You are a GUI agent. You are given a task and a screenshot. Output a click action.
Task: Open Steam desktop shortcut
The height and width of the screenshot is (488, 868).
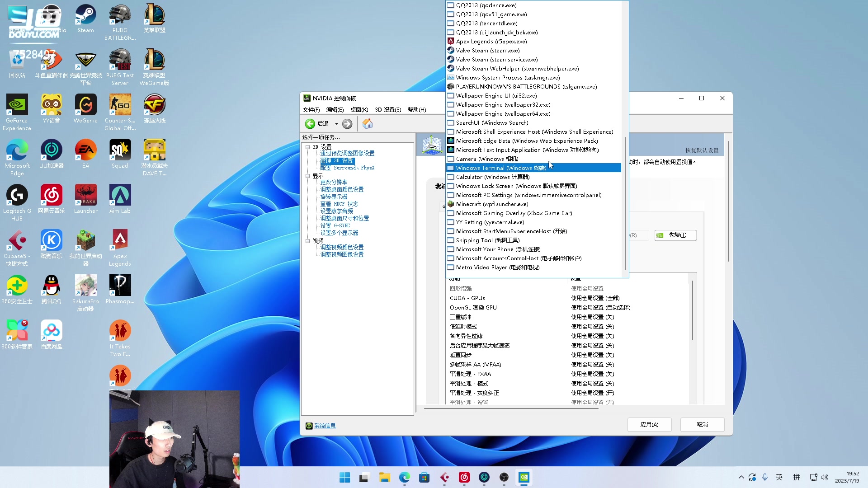(x=85, y=19)
